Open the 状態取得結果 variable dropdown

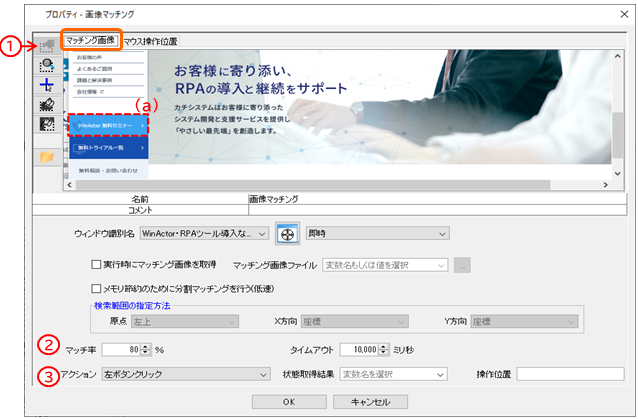pos(393,374)
